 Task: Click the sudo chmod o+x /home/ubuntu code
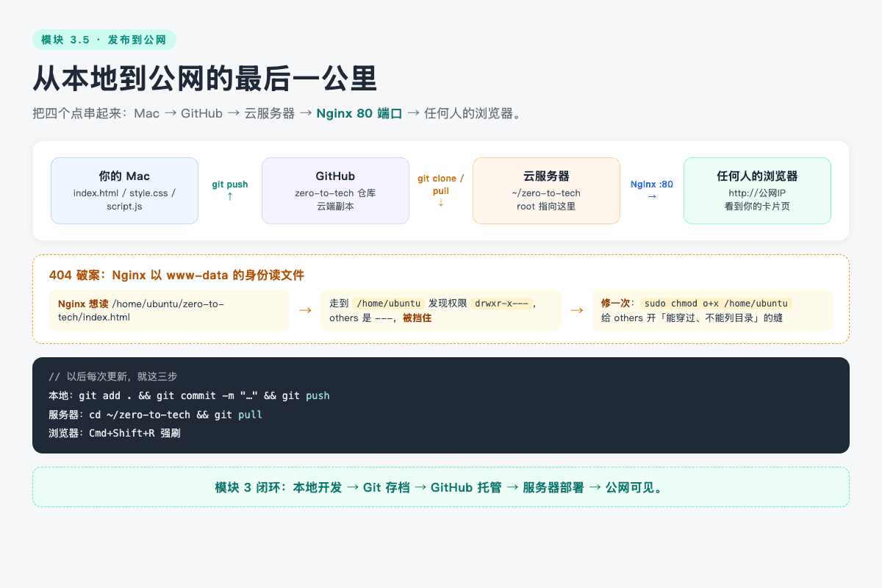point(716,304)
